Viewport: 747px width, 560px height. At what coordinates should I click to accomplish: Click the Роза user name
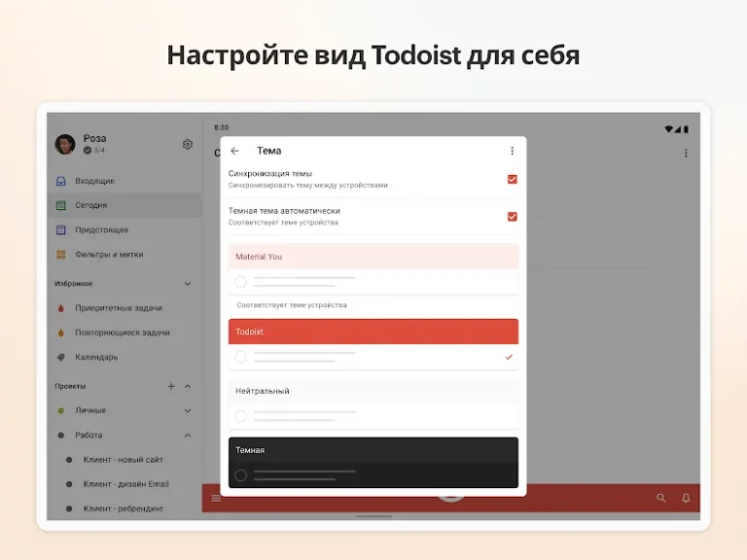[x=94, y=139]
